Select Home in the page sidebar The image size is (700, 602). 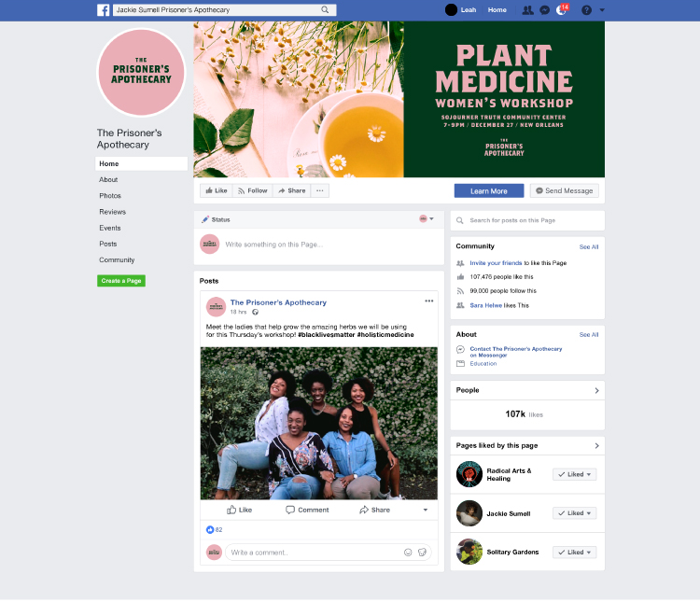(x=141, y=163)
